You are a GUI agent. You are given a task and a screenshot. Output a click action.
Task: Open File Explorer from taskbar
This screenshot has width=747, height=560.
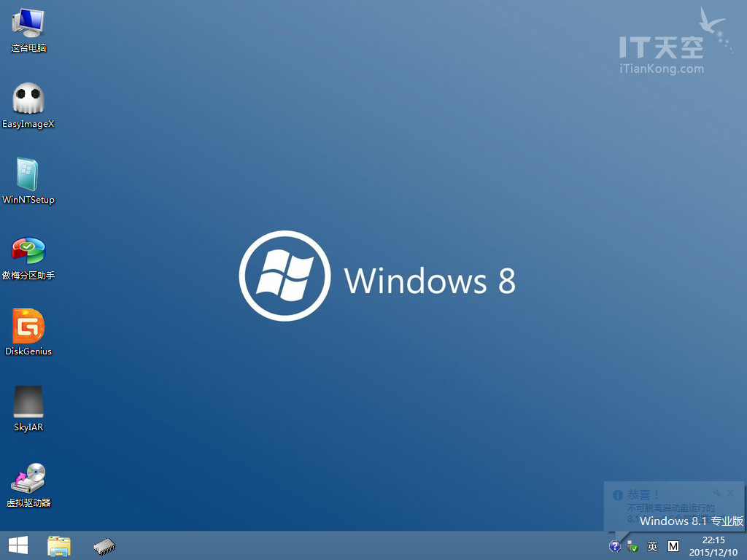click(x=59, y=545)
